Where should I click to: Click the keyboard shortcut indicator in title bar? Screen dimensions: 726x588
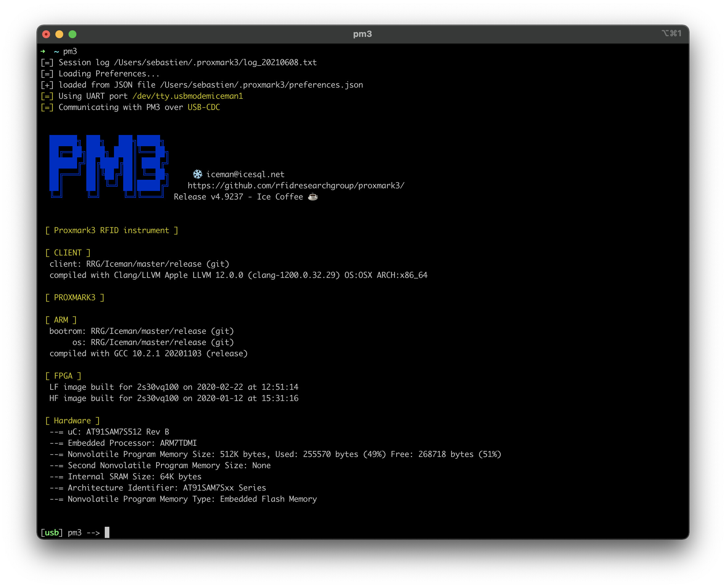[671, 33]
